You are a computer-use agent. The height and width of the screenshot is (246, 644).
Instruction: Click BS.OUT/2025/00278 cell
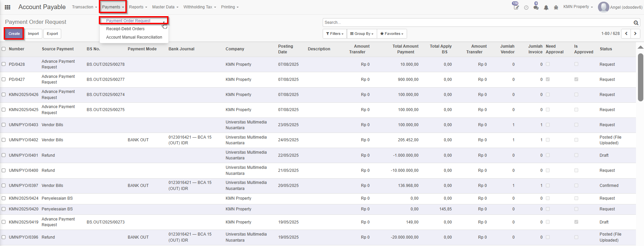click(106, 64)
